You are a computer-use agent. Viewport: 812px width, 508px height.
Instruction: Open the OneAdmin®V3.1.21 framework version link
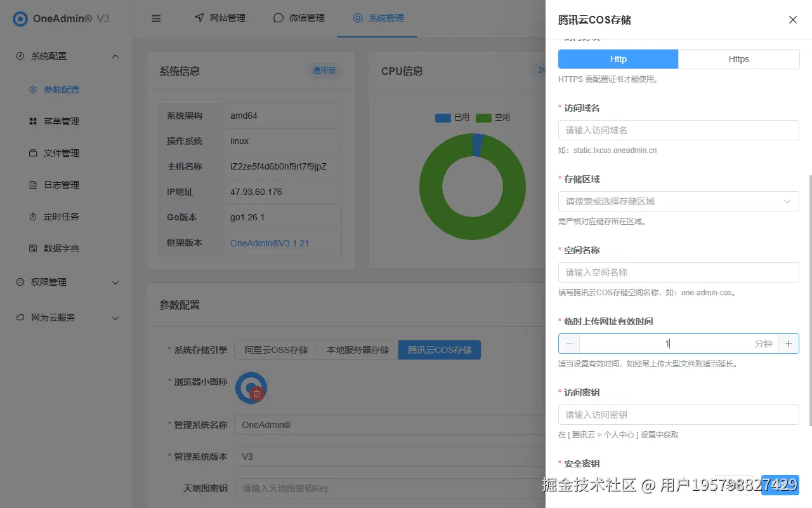(270, 243)
